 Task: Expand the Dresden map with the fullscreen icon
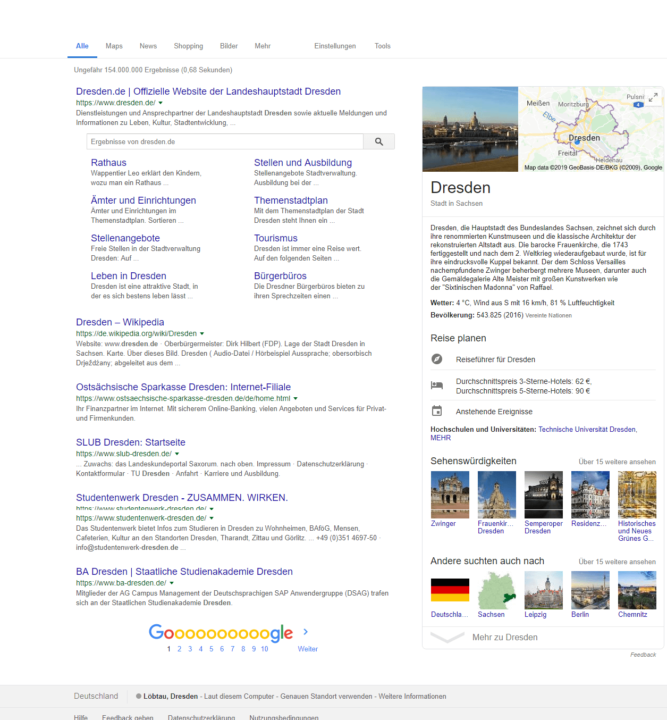pos(653,97)
